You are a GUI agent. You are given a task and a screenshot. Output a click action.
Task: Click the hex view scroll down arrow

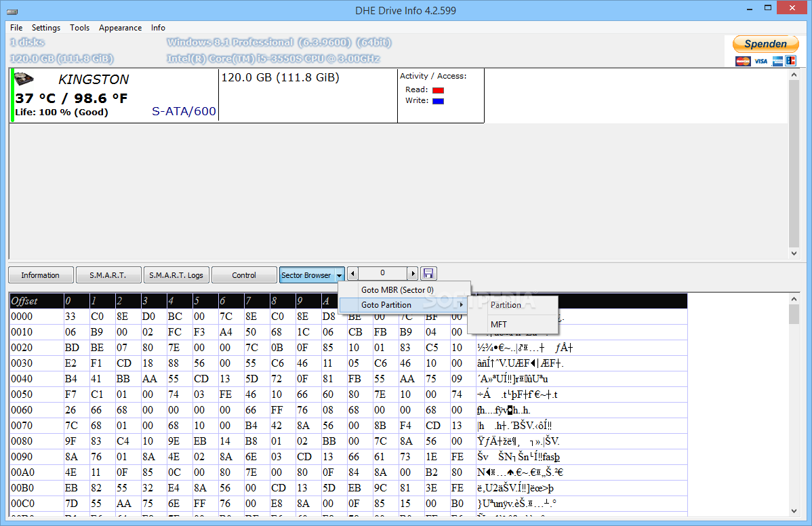tap(794, 510)
